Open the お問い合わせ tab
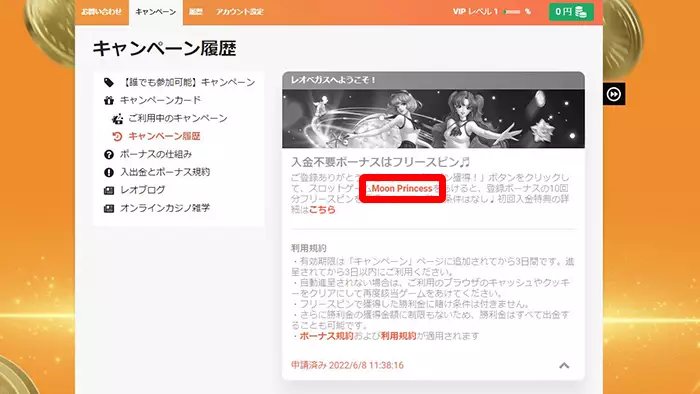Image resolution: width=700 pixels, height=394 pixels. tap(101, 12)
